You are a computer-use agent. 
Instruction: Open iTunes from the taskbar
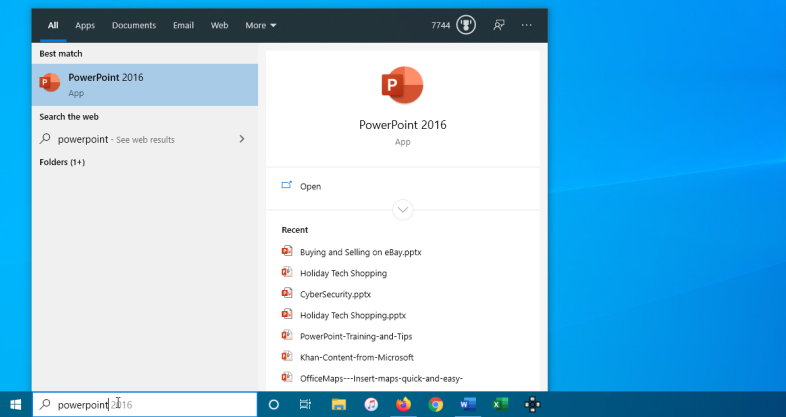[x=371, y=404]
